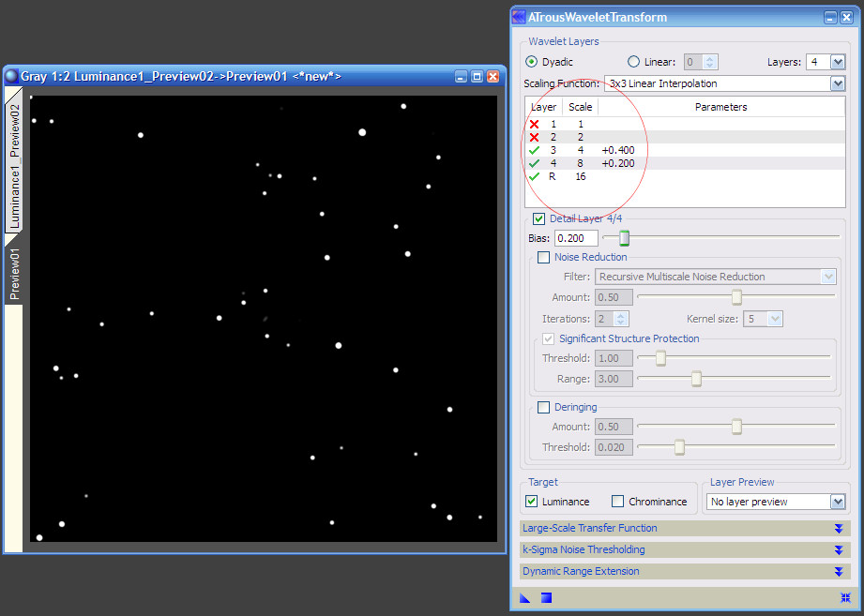Image resolution: width=864 pixels, height=616 pixels.
Task: Disable wavelet layer 4 via its green checkmark
Action: click(533, 163)
